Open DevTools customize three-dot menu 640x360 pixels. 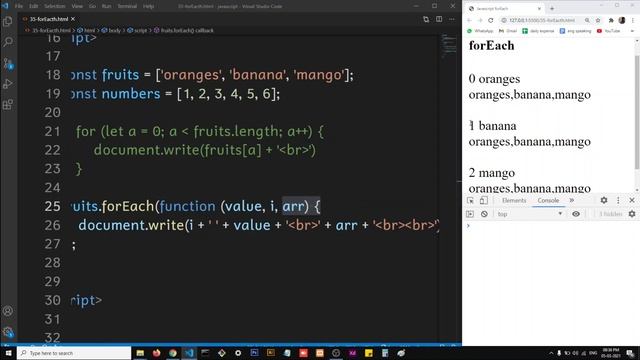(x=618, y=200)
